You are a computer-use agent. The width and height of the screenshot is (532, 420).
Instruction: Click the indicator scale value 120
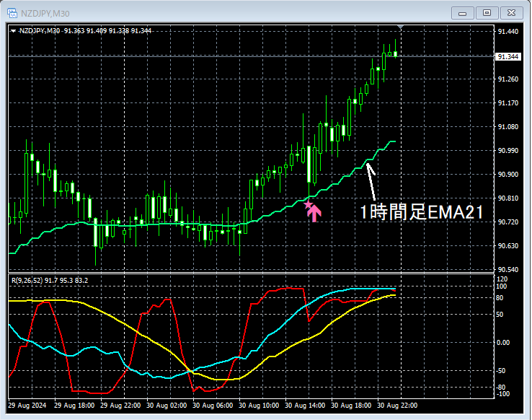click(x=502, y=279)
